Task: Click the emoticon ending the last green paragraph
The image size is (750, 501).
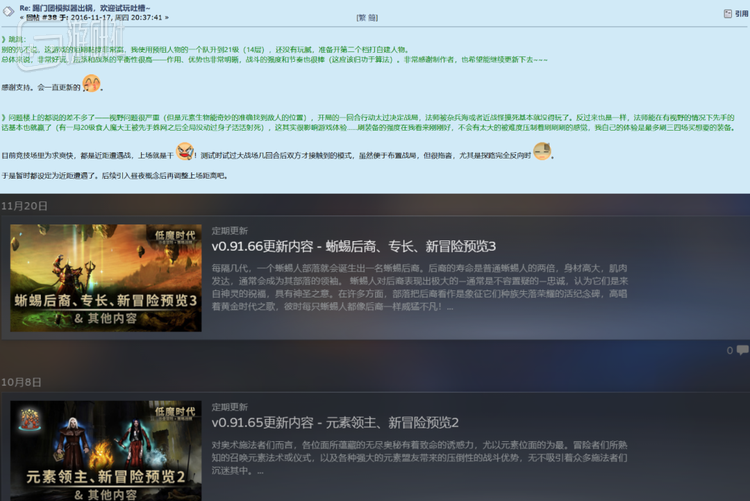Action: (543, 151)
